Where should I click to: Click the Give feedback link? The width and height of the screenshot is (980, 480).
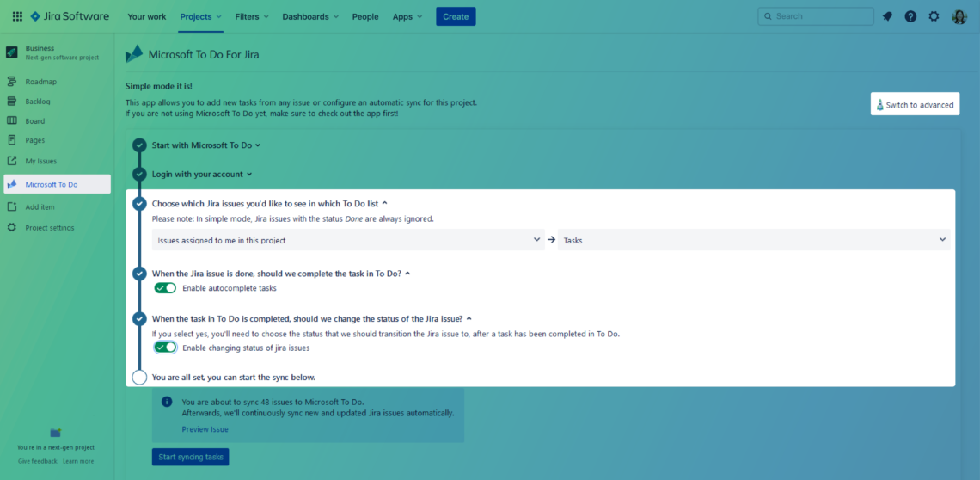click(38, 461)
